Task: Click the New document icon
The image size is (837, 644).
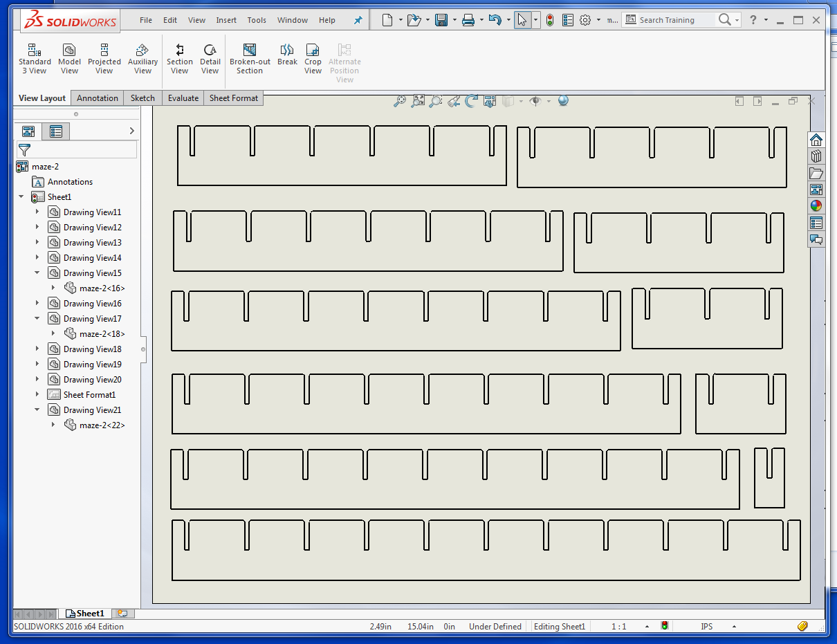Action: click(387, 20)
